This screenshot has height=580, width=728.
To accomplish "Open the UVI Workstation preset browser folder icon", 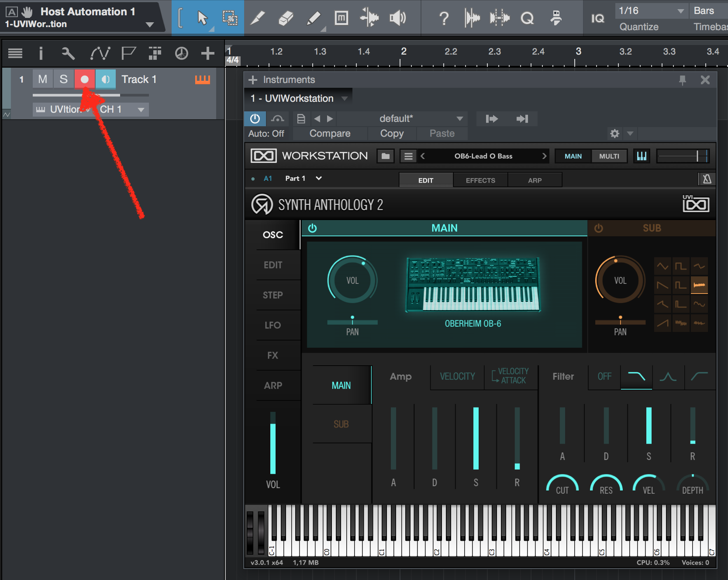I will pos(385,156).
